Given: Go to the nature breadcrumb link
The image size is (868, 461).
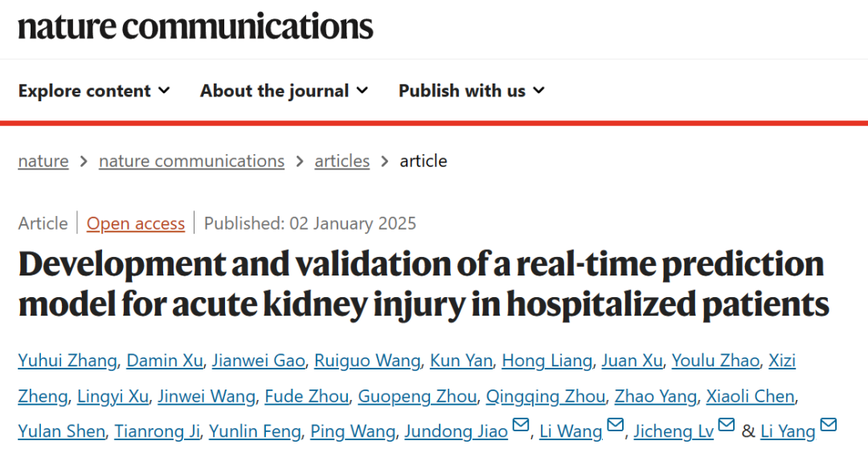Looking at the screenshot, I should 43,161.
